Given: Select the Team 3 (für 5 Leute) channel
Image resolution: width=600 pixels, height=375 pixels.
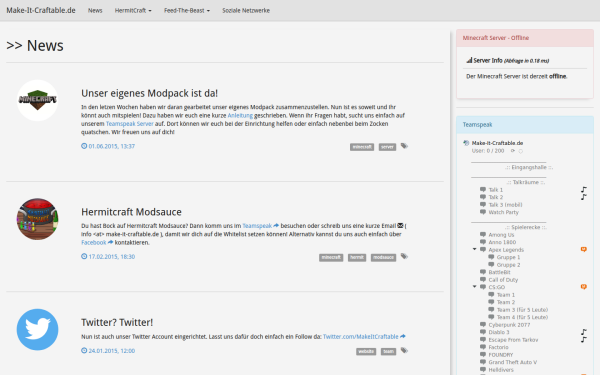Looking at the screenshot, I should click(x=522, y=310).
